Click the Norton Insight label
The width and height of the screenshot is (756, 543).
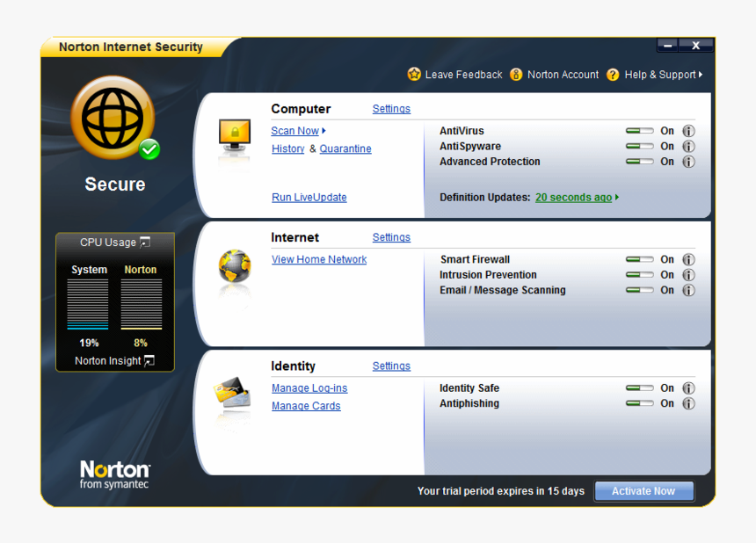[108, 361]
